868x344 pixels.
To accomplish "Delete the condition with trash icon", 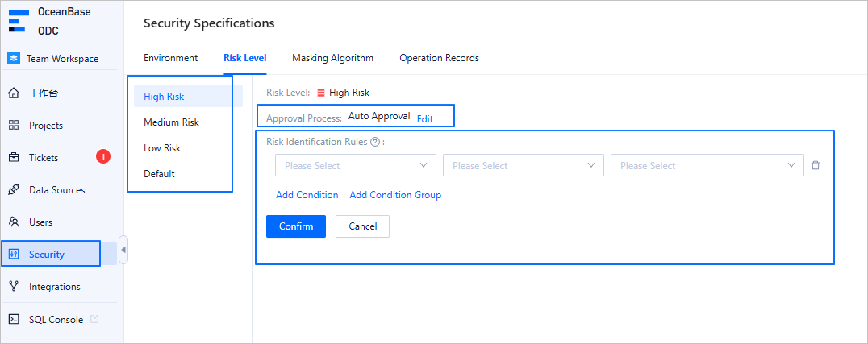I will pyautogui.click(x=816, y=165).
